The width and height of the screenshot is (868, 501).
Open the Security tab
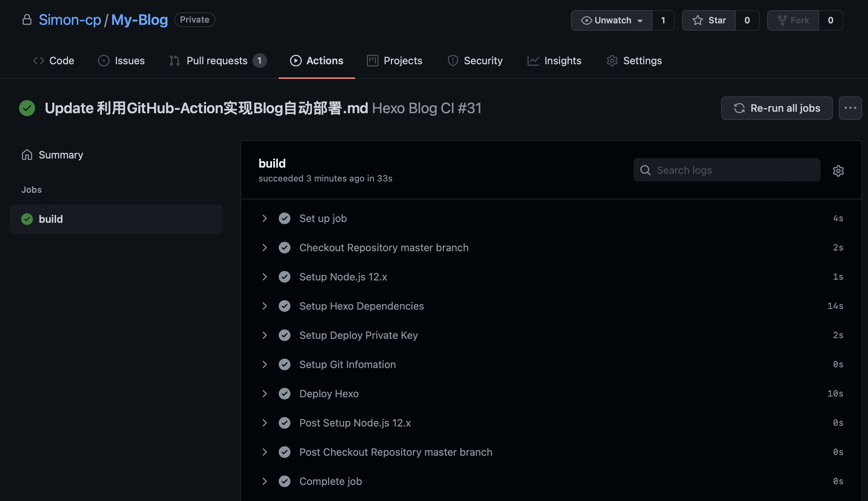coord(475,61)
